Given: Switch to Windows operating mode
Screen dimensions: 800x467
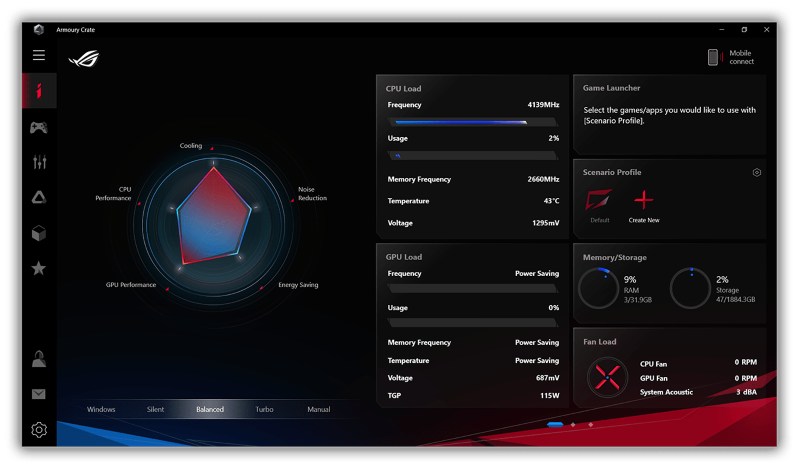Looking at the screenshot, I should pos(101,409).
